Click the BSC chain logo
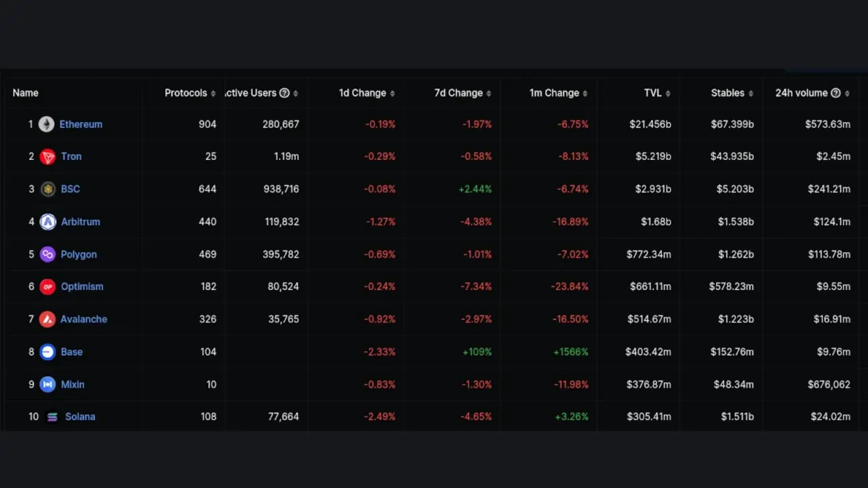 (x=47, y=189)
